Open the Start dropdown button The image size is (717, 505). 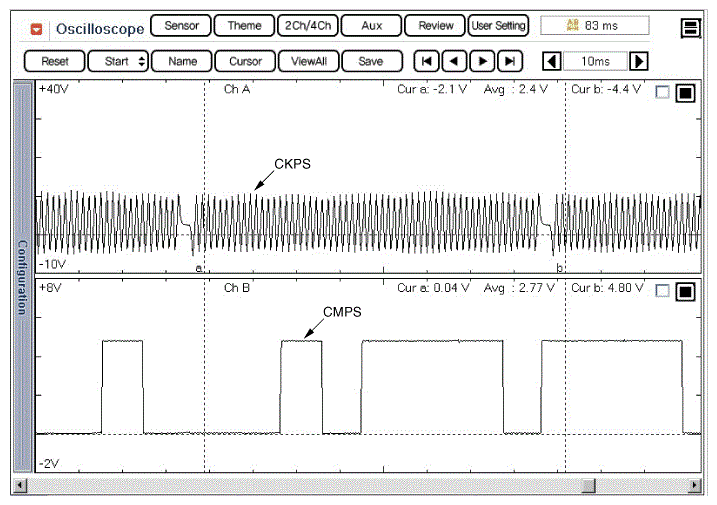pos(118,61)
